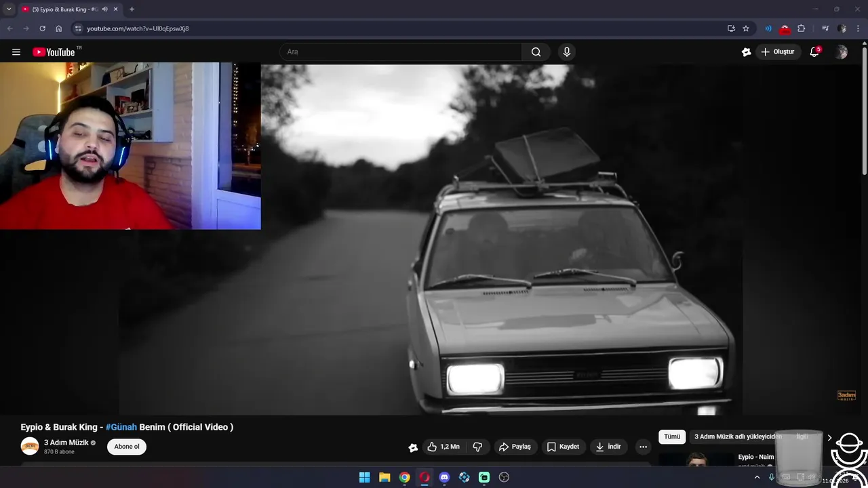
Task: Click the star-shaped icon beside Oluştur
Action: coord(746,52)
